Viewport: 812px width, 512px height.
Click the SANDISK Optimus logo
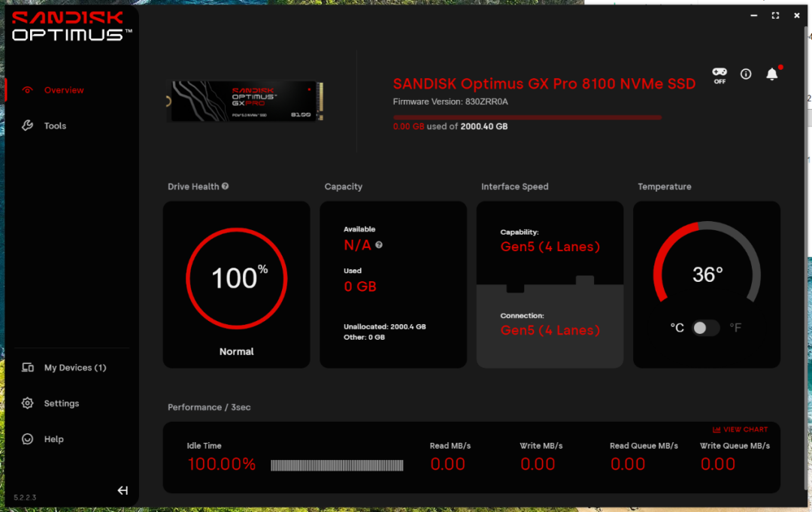pos(71,26)
